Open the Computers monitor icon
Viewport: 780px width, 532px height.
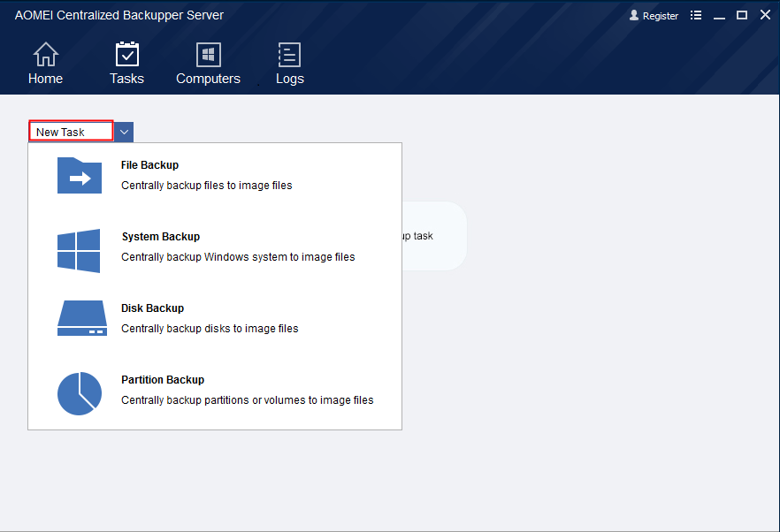click(209, 54)
